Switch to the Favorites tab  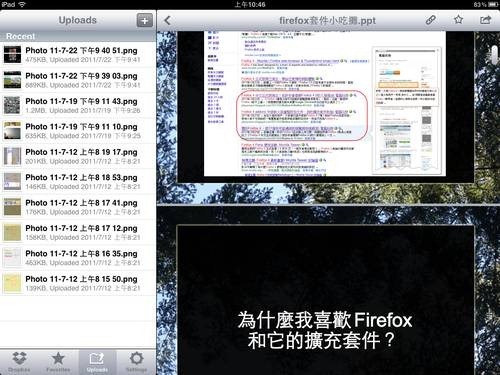click(58, 362)
